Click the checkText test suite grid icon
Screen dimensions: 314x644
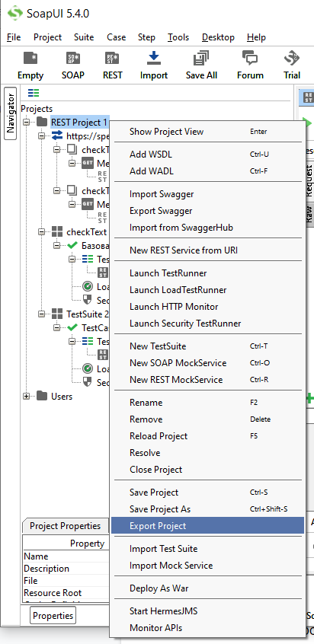pyautogui.click(x=57, y=231)
